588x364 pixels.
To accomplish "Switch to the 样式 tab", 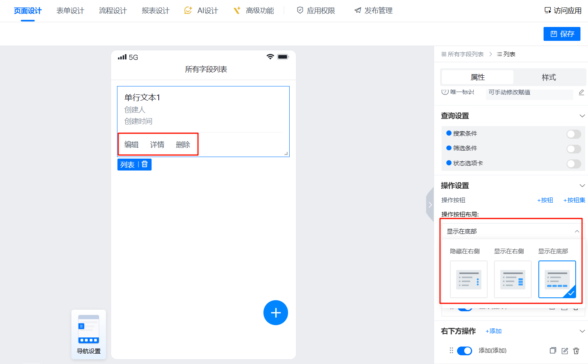I will [548, 77].
